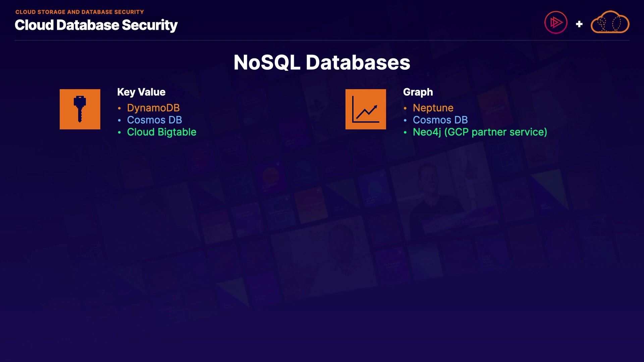Select the DynamoDB bullet item
Image resolution: width=644 pixels, height=362 pixels.
(x=153, y=108)
